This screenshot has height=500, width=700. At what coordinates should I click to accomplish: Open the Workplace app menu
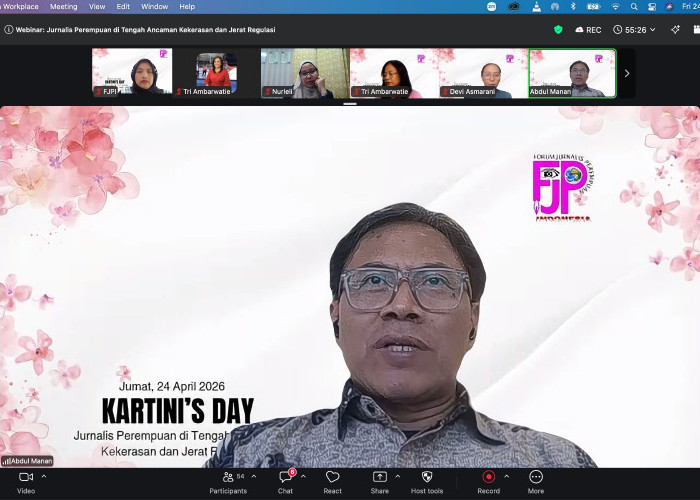click(20, 7)
